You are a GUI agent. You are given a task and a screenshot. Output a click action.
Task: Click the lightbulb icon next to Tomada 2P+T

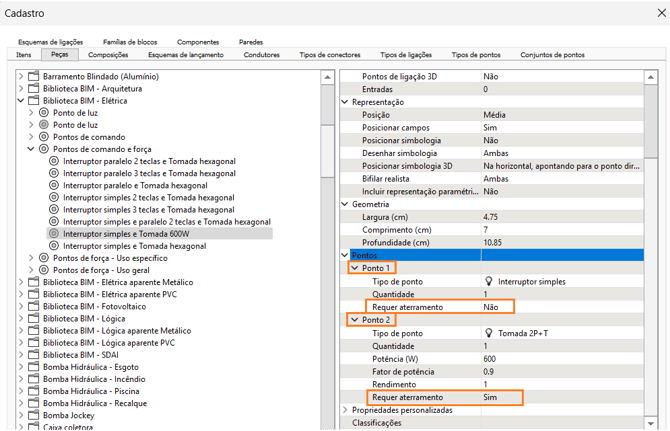[x=489, y=333]
